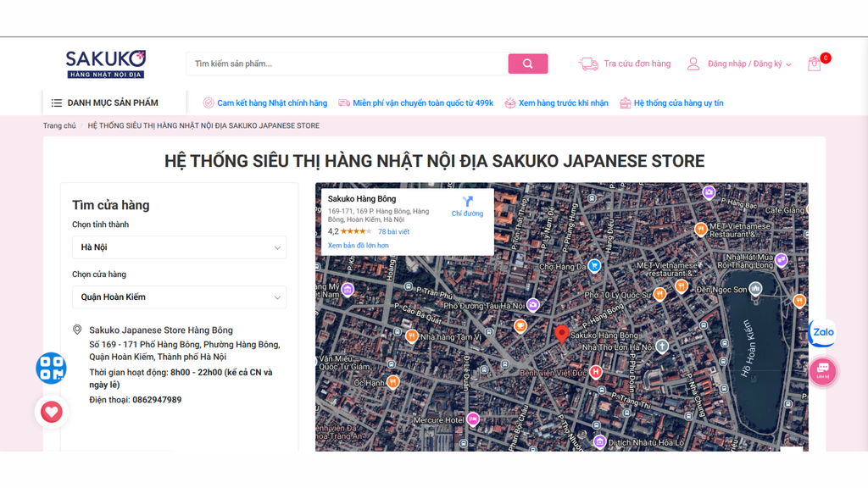Viewport: 868px width, 488px height.
Task: Click Bệnh viện Việt Đức hospital marker
Action: coord(596,372)
